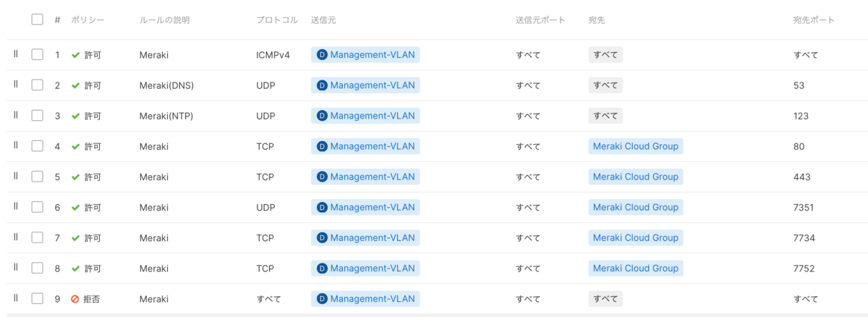
Task: Click the 宛先ポート column header
Action: (x=814, y=20)
